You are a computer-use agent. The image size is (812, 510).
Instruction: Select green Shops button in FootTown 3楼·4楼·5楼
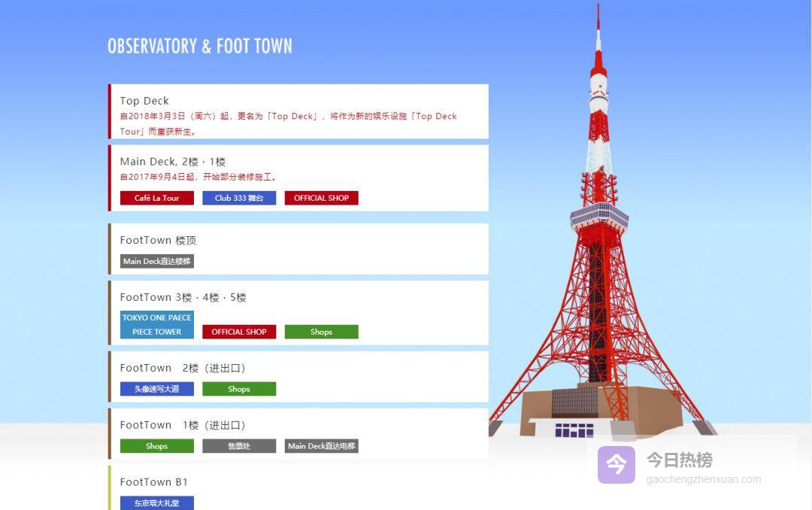(x=321, y=332)
